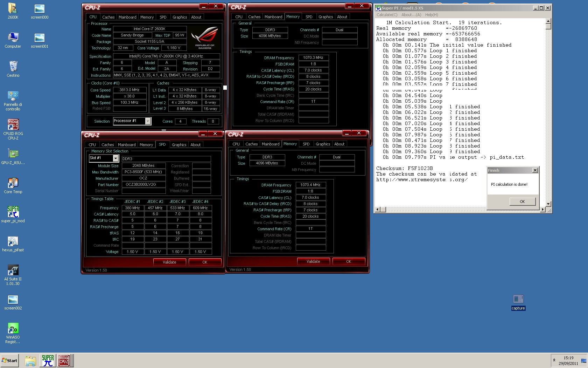Select Memory tab in bottom-left SPD window
This screenshot has height=368, width=588.
coord(146,145)
